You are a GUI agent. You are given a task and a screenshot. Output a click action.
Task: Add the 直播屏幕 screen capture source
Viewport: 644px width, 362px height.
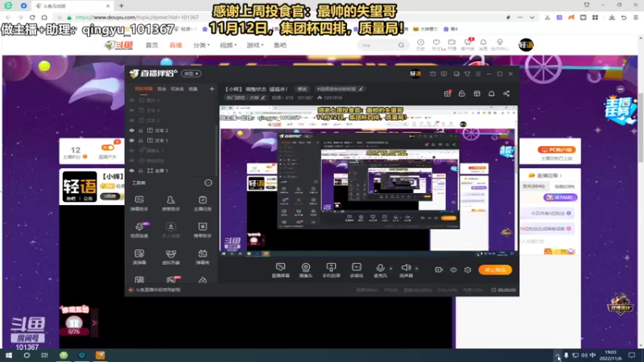280,270
